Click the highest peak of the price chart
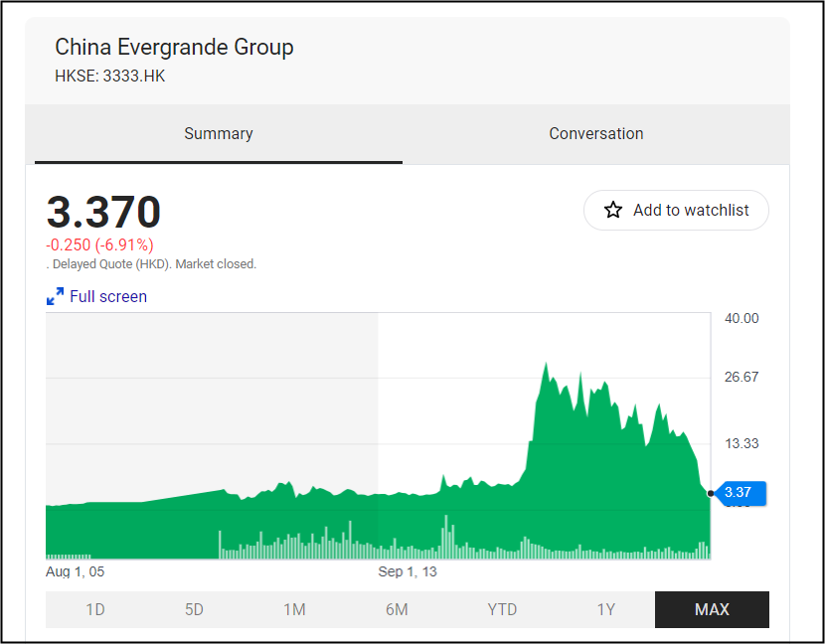Viewport: 825px width, 644px height. (x=546, y=363)
